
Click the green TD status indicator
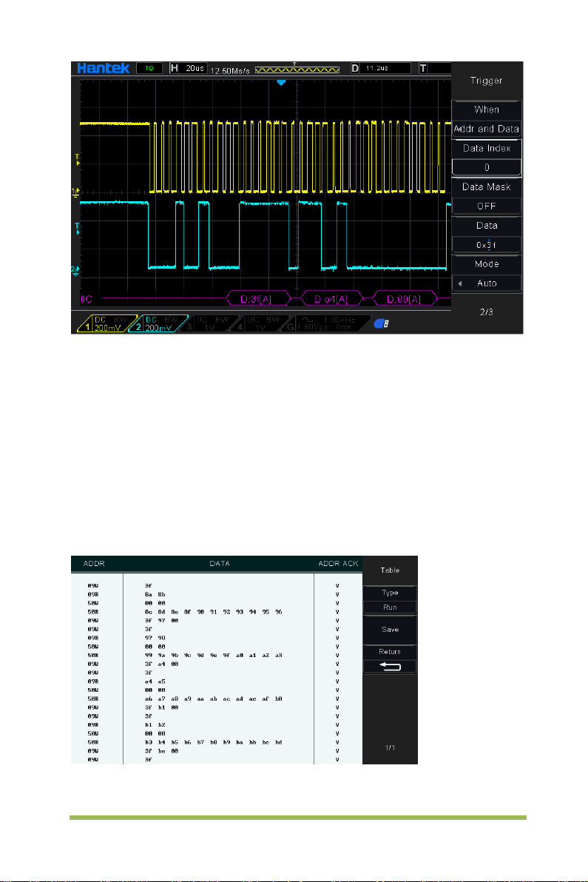tap(149, 68)
